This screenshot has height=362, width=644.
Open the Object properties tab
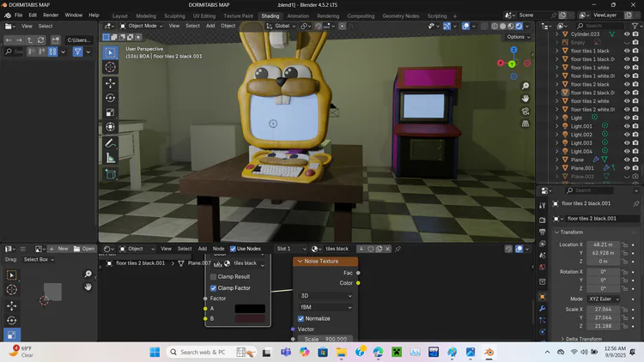pyautogui.click(x=542, y=297)
